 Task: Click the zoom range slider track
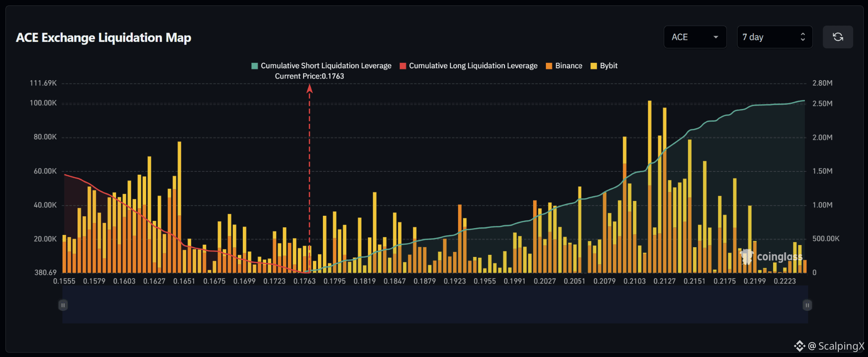tap(435, 305)
